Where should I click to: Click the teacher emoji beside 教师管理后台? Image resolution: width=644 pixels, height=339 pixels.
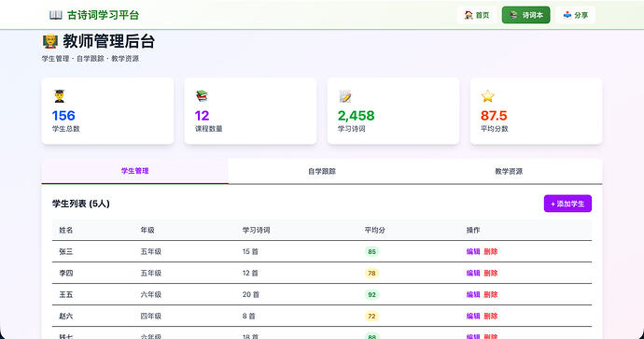pyautogui.click(x=50, y=41)
